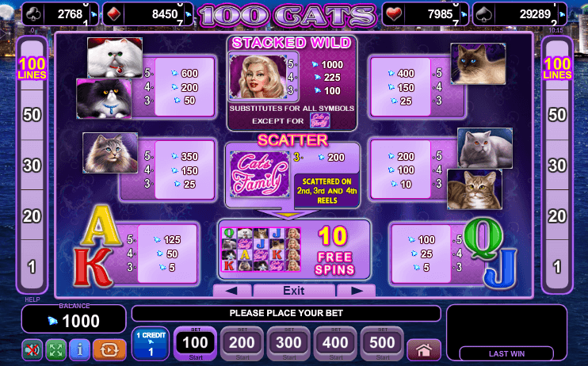Viewport: 588px width, 366px height.
Task: Click the 1 Credit denomination button
Action: (151, 344)
